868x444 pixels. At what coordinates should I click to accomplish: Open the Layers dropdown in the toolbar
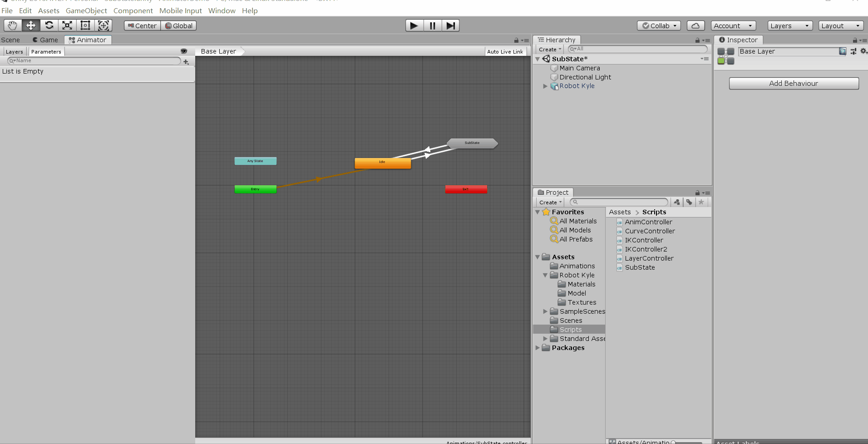(790, 26)
